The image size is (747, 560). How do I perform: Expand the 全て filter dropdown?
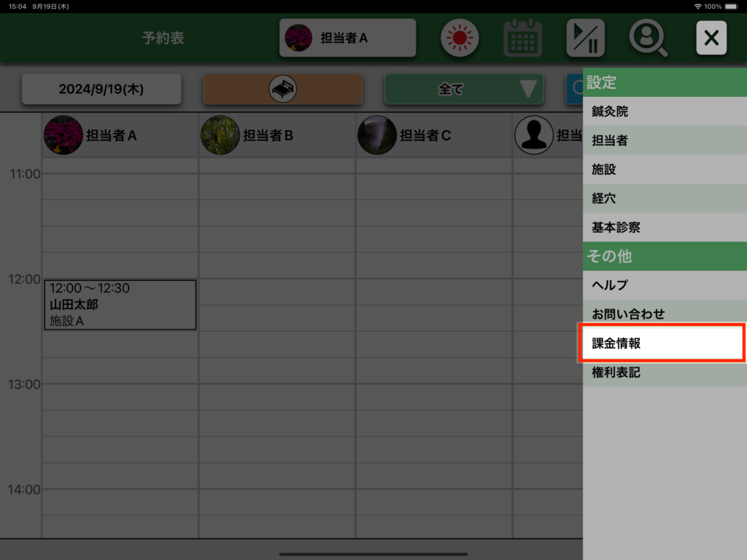pyautogui.click(x=464, y=90)
